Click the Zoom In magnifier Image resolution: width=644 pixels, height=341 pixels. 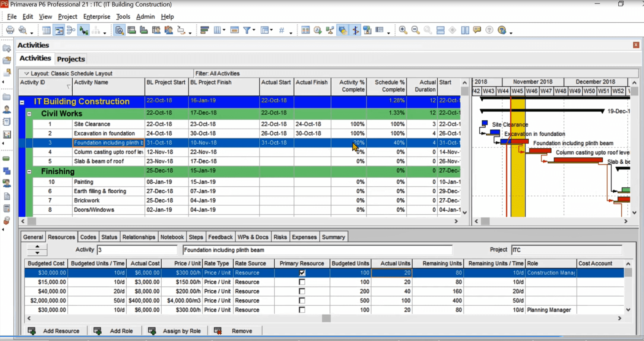pyautogui.click(x=403, y=30)
